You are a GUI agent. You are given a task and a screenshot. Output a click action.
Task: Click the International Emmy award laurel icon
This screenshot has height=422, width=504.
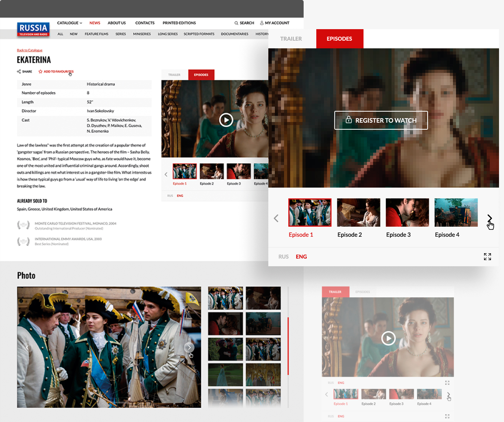pos(23,241)
